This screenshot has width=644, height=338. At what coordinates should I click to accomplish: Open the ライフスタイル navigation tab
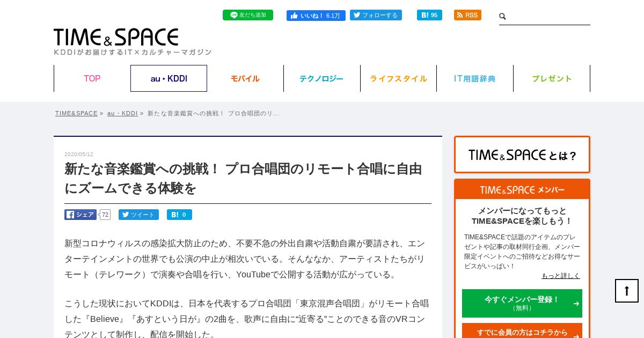point(398,78)
